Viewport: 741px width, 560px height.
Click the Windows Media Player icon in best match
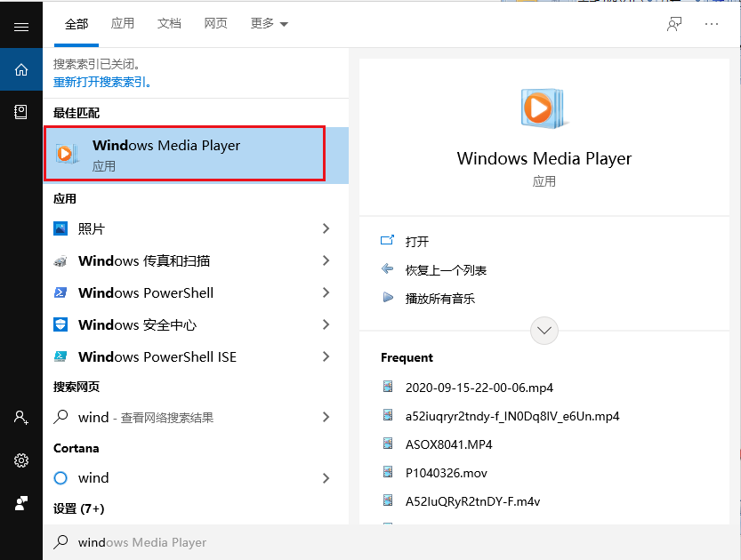point(67,154)
